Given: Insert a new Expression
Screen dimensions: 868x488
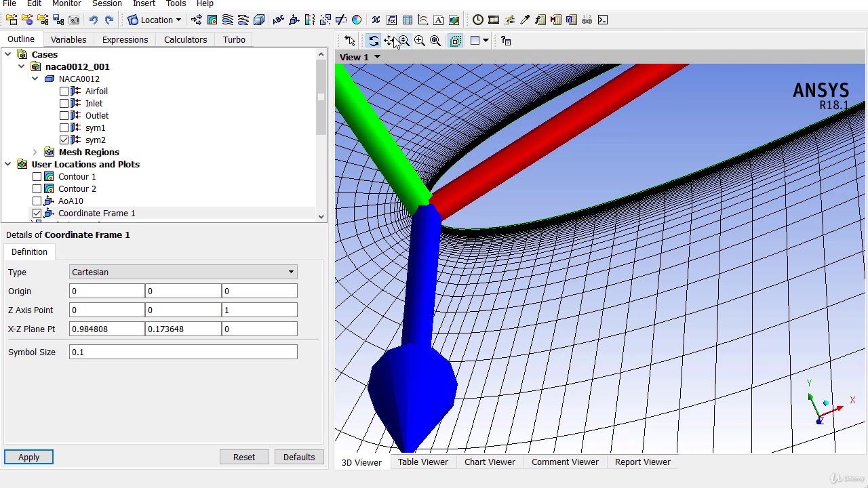Looking at the screenshot, I should coord(391,20).
